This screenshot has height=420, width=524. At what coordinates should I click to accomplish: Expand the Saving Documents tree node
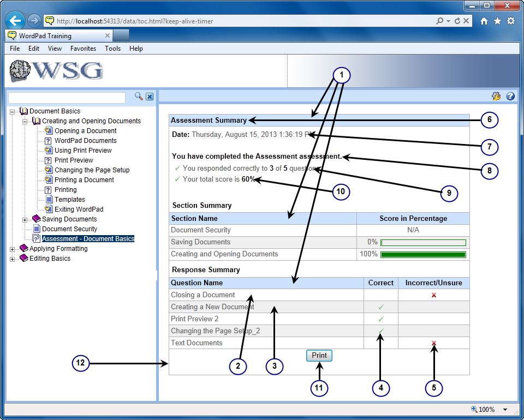pos(24,219)
